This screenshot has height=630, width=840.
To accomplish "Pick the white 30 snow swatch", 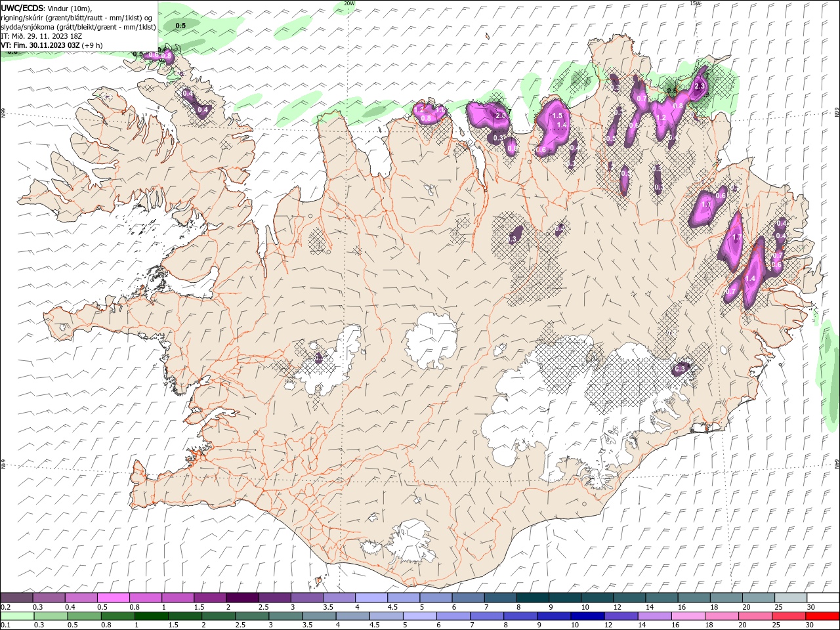I will coord(822,598).
